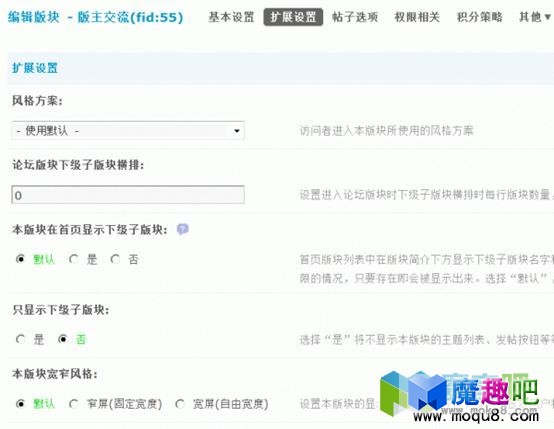Select 默认 for 本版块宽窄风格

(x=20, y=404)
